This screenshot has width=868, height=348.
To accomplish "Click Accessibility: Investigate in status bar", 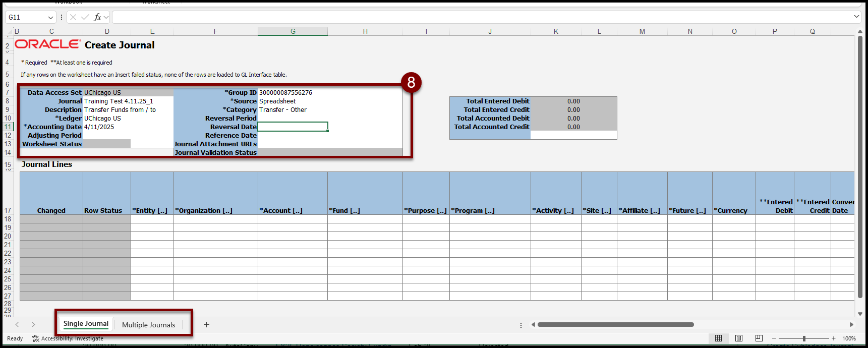I will [68, 338].
